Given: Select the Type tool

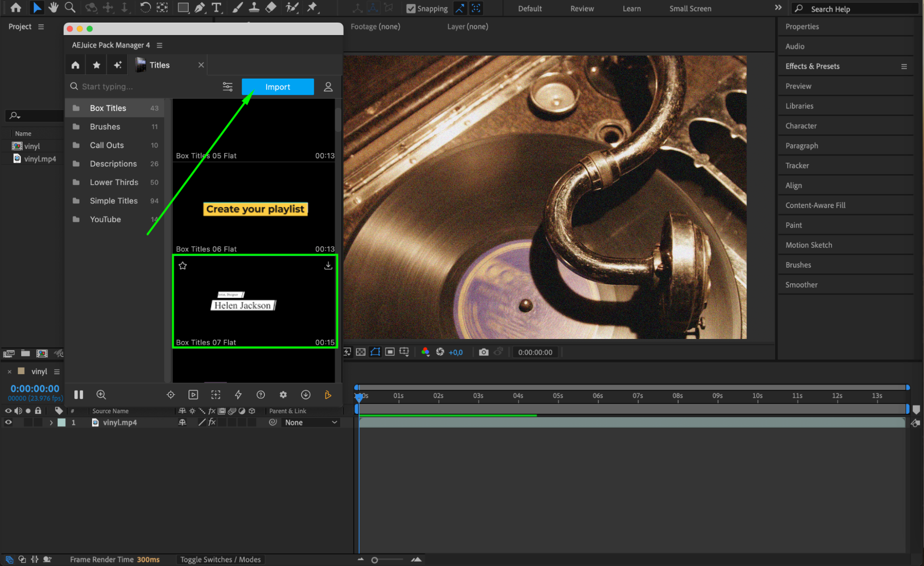Looking at the screenshot, I should 216,7.
